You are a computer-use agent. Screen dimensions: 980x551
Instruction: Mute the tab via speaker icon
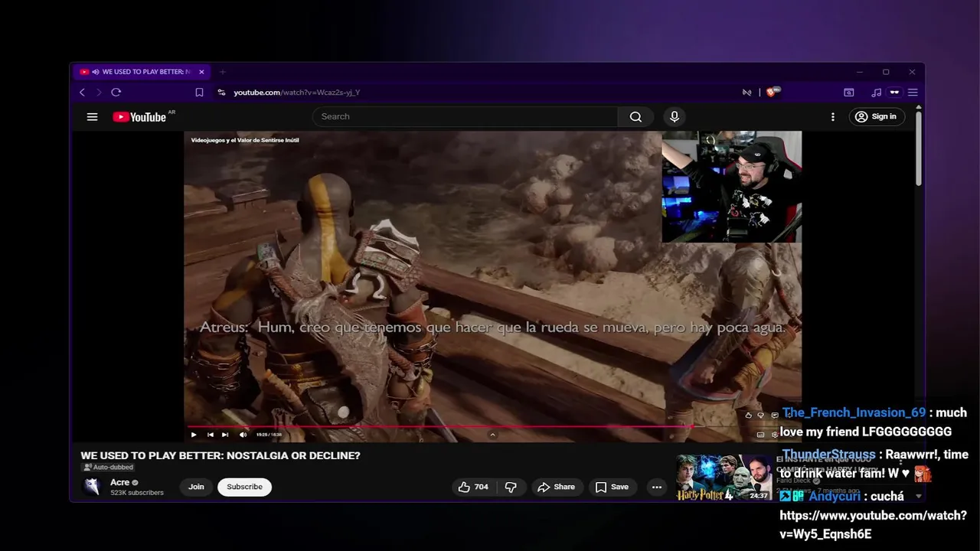[x=96, y=72]
